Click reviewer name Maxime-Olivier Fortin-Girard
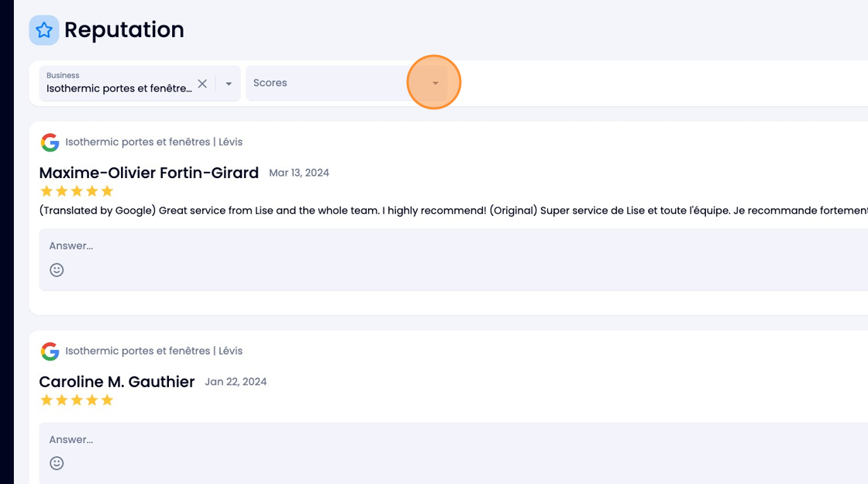Image resolution: width=868 pixels, height=484 pixels. tap(149, 173)
